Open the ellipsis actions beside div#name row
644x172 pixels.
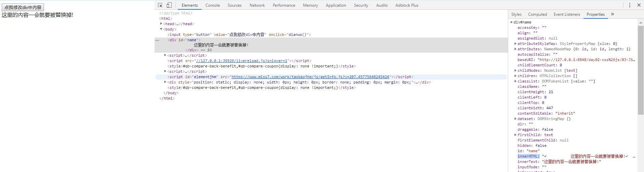pos(157,40)
